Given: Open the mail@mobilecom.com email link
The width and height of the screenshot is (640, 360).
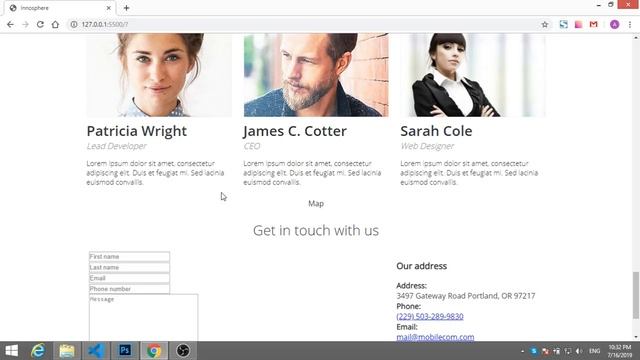Looking at the screenshot, I should (x=435, y=337).
